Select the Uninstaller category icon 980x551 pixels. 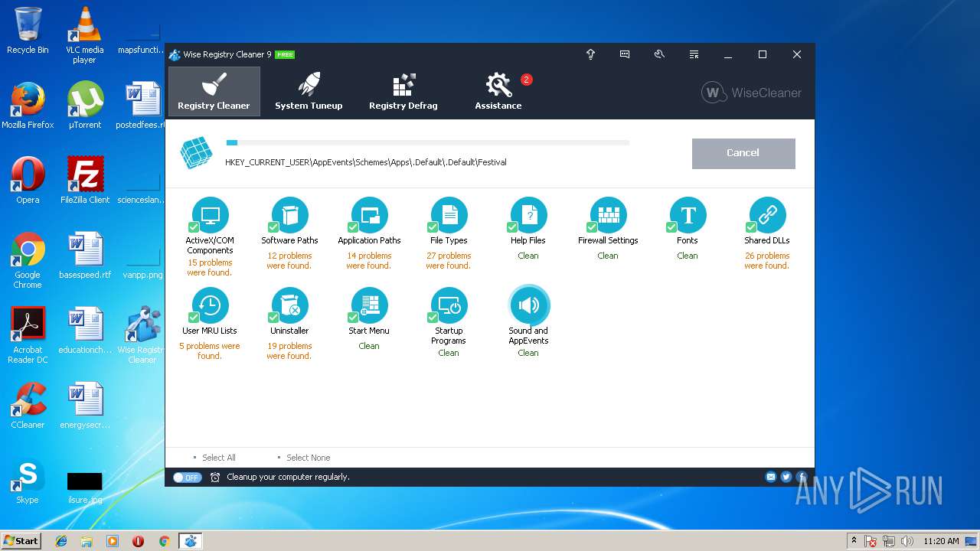289,305
